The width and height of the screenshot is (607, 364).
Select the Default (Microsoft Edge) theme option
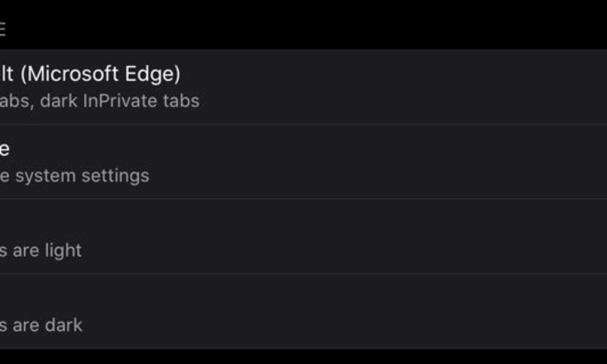pyautogui.click(x=303, y=86)
